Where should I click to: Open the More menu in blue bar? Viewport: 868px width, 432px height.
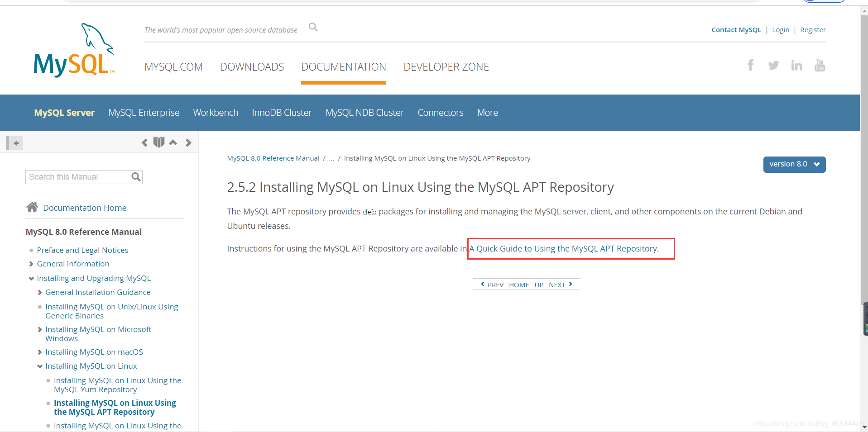pyautogui.click(x=487, y=113)
